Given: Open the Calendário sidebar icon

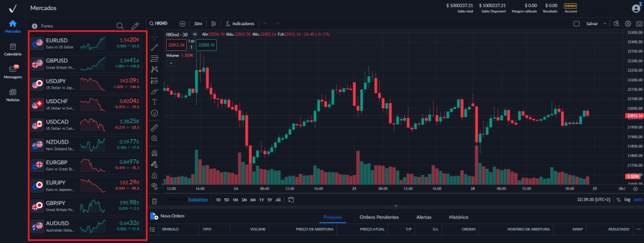Looking at the screenshot, I should click(13, 47).
